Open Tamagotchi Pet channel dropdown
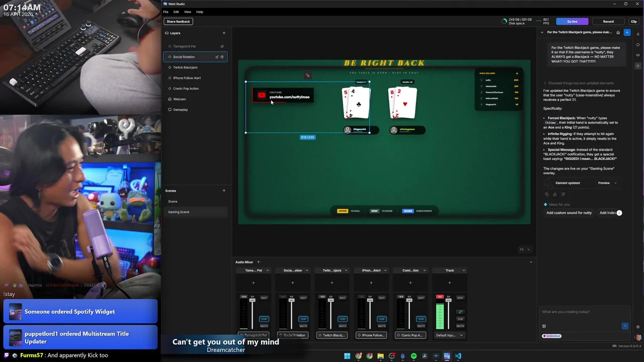The width and height of the screenshot is (644, 362). click(x=267, y=270)
